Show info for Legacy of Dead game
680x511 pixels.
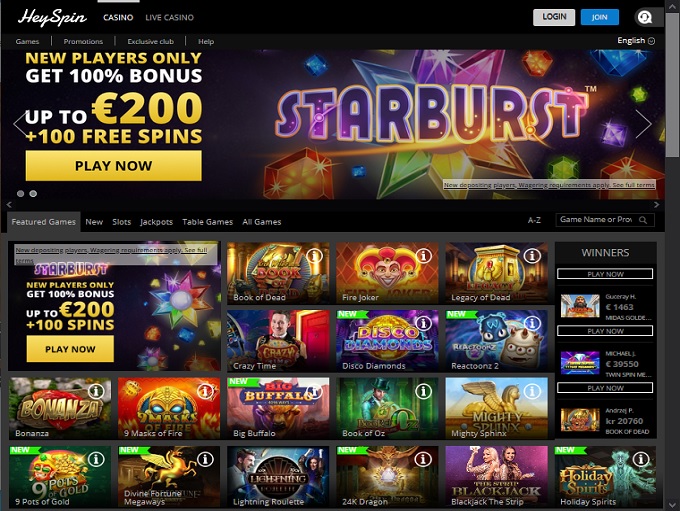click(x=532, y=256)
